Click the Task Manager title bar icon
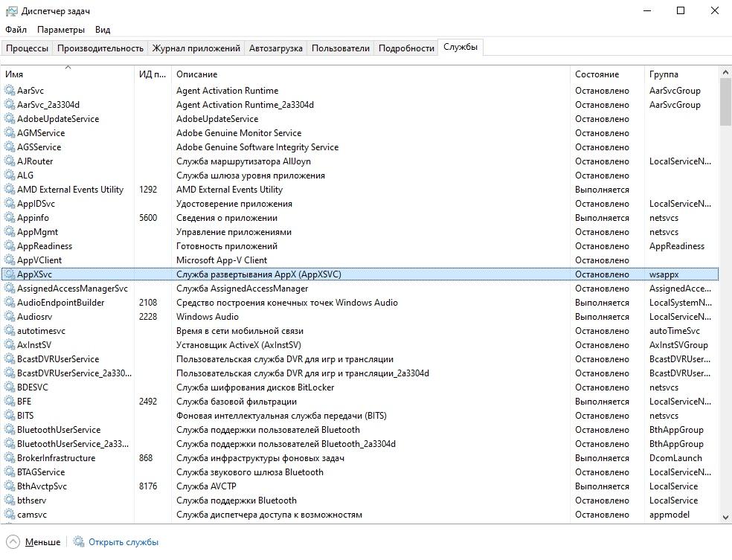Image resolution: width=732 pixels, height=560 pixels. click(x=11, y=10)
